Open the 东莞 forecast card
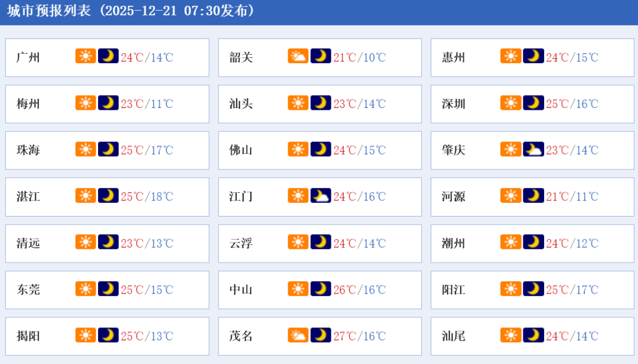Image resolution: width=638 pixels, height=364 pixels. 107,290
